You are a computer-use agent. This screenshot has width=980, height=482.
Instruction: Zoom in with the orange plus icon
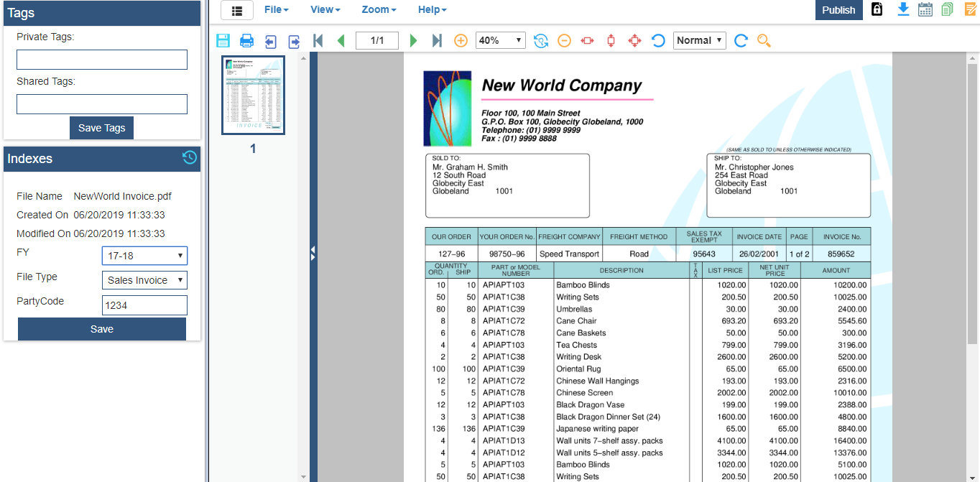click(x=461, y=41)
